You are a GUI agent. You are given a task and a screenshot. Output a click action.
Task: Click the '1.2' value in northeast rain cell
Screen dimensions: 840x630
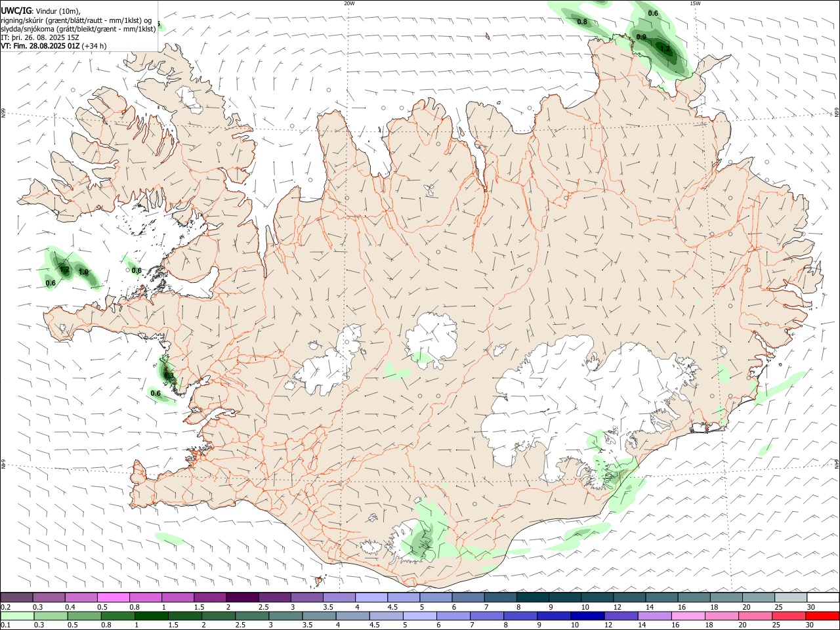coord(665,49)
